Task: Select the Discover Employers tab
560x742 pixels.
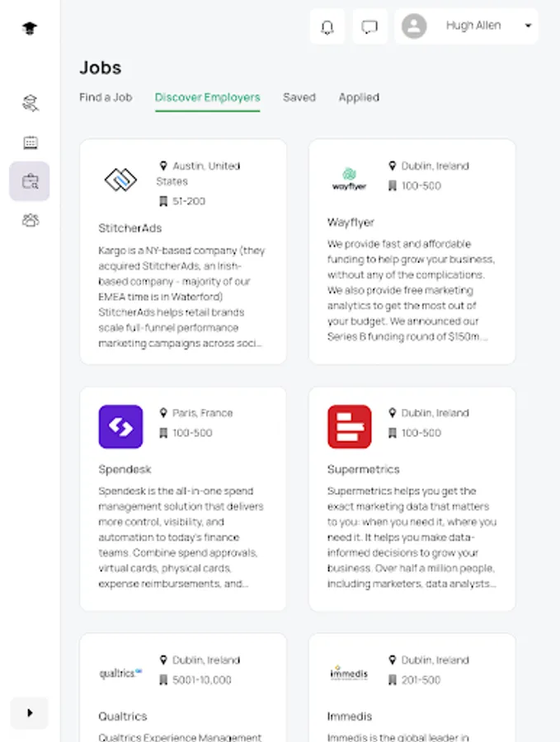Action: click(208, 97)
